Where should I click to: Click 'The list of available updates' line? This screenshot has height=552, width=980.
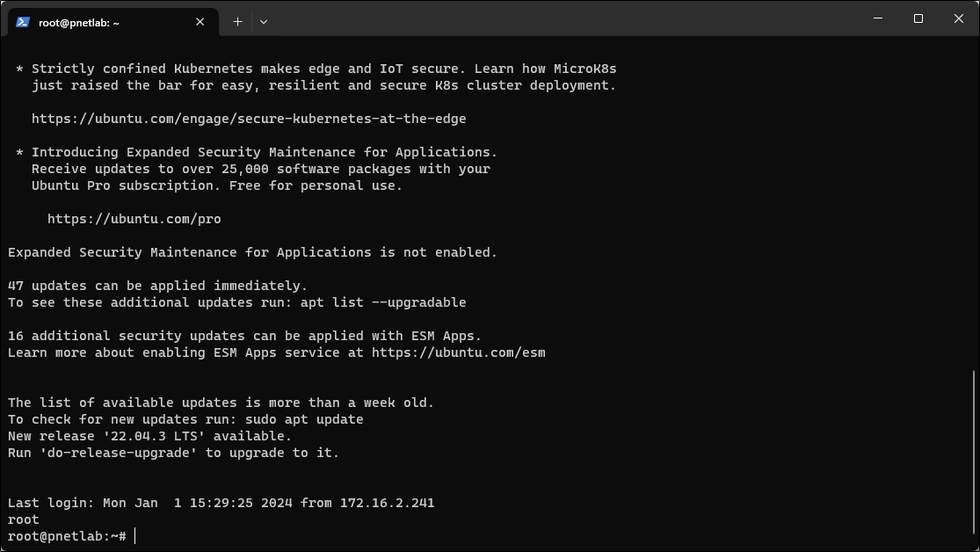(221, 403)
